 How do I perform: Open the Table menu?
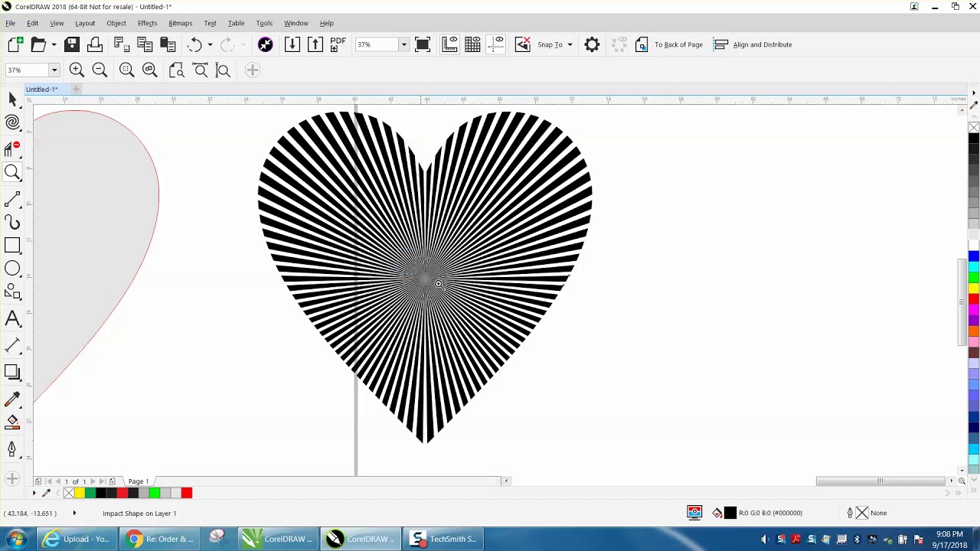236,23
